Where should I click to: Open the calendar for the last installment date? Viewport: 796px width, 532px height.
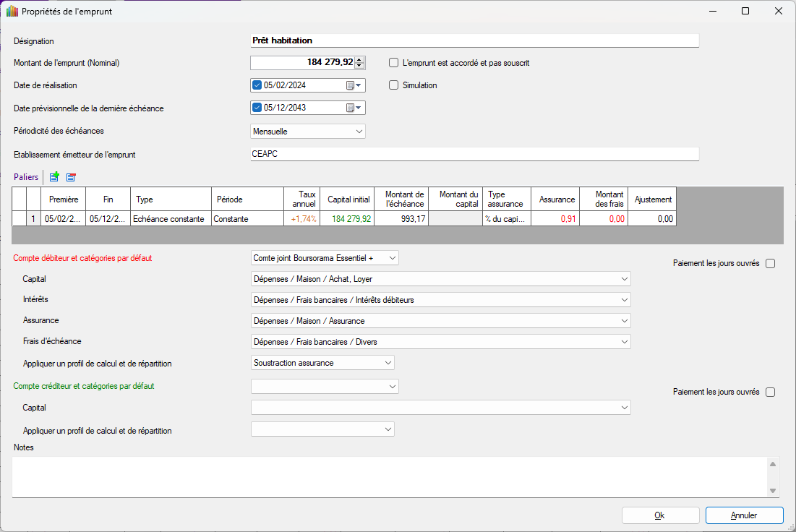click(353, 108)
